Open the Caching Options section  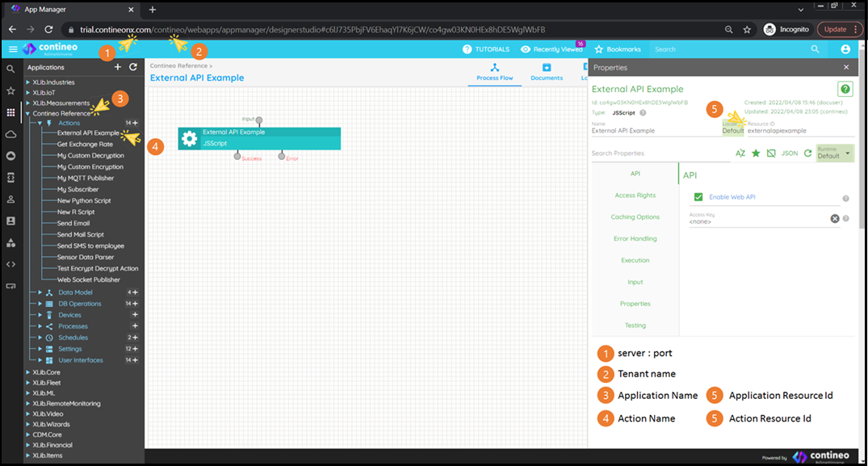coord(635,217)
